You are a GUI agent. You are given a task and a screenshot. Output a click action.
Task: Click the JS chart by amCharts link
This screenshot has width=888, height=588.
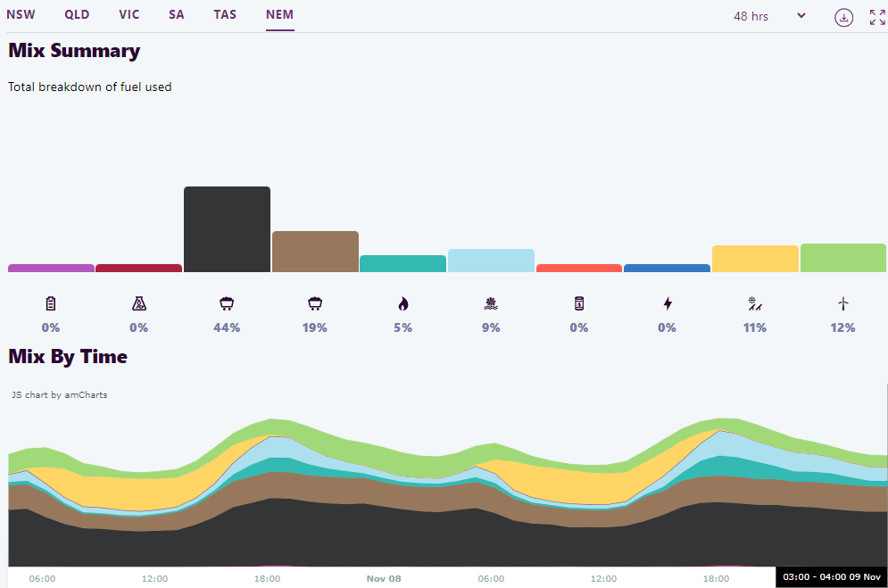point(59,394)
